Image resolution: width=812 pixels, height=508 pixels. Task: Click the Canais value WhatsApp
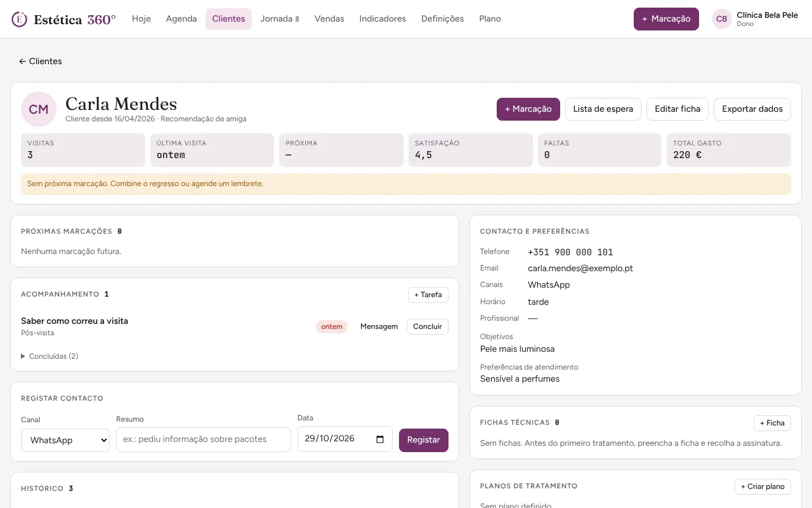click(x=549, y=285)
